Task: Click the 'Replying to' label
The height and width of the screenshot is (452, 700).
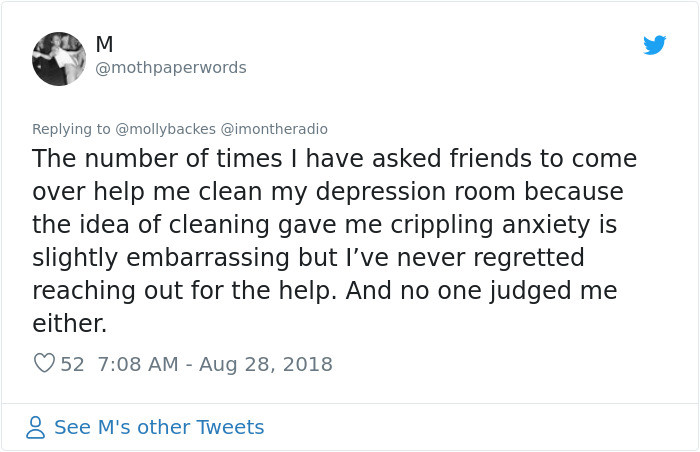Action: tap(71, 129)
